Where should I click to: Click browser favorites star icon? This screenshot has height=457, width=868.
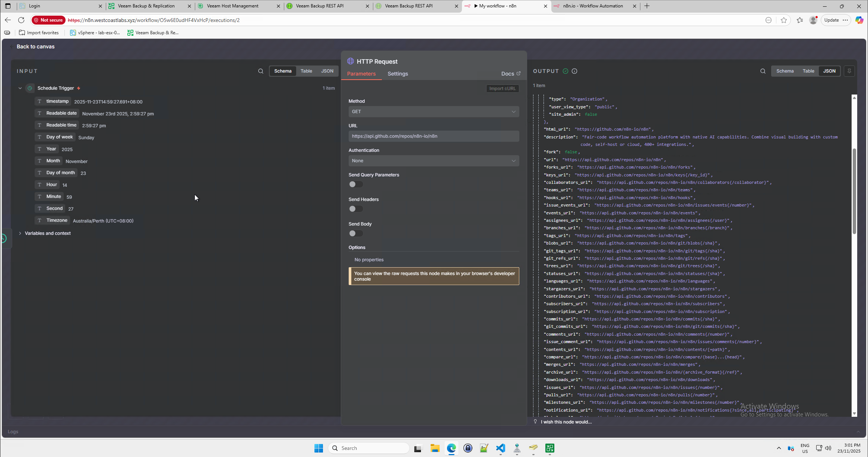click(x=784, y=20)
